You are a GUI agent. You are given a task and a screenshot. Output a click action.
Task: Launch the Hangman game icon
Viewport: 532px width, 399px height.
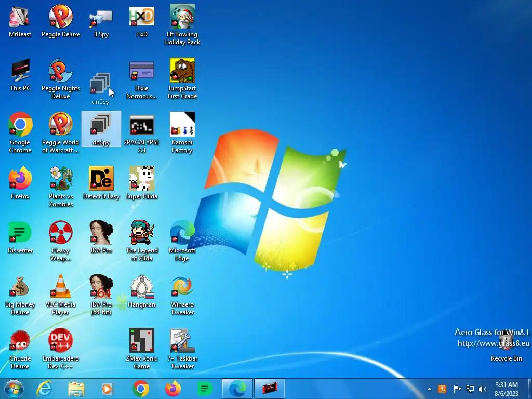pyautogui.click(x=141, y=291)
